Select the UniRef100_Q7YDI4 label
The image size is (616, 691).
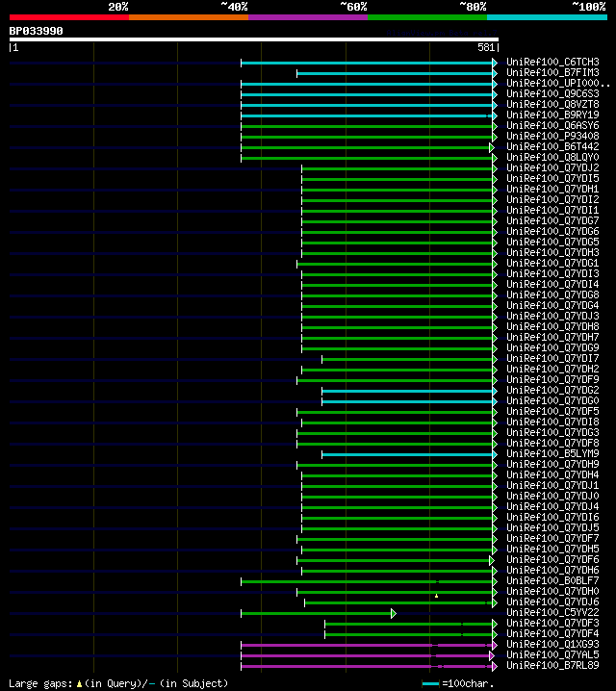click(552, 284)
